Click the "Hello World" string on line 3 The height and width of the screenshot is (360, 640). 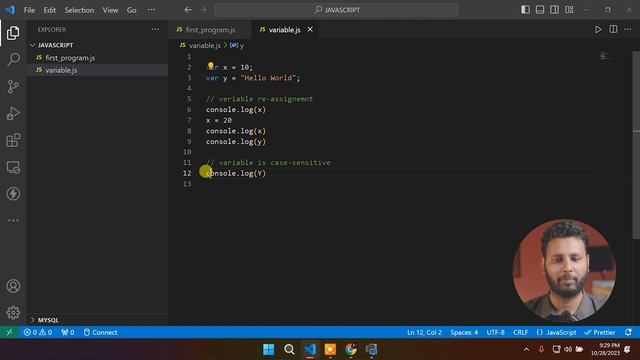click(x=268, y=78)
